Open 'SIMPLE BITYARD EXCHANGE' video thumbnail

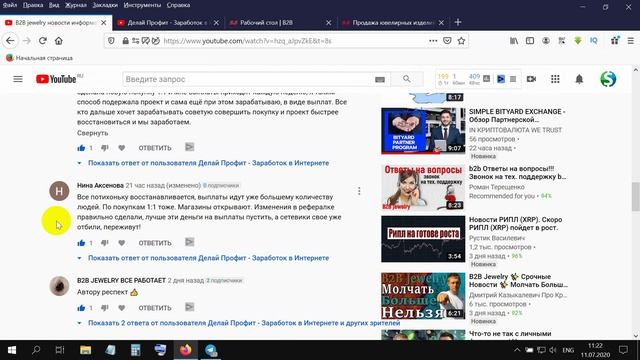pos(423,131)
